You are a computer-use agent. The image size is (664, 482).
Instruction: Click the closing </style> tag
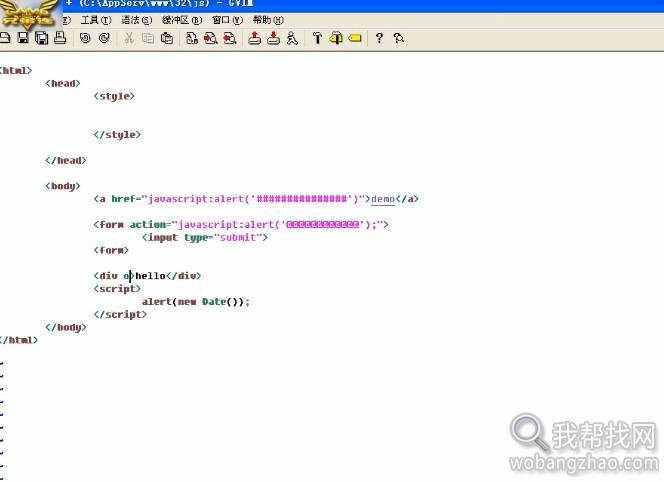pyautogui.click(x=117, y=135)
